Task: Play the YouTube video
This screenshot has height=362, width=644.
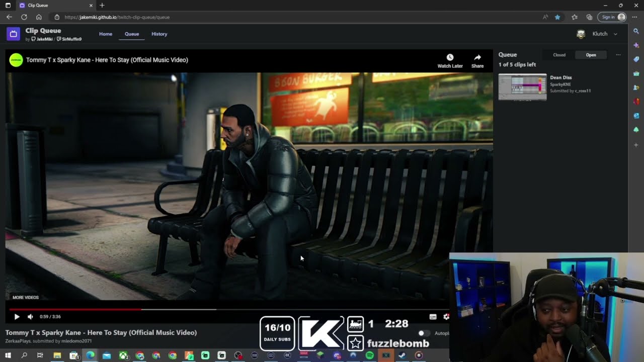Action: point(17,317)
